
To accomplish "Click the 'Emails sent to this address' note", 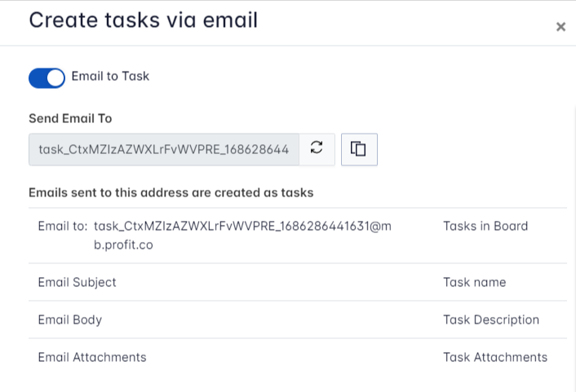I will [x=171, y=193].
